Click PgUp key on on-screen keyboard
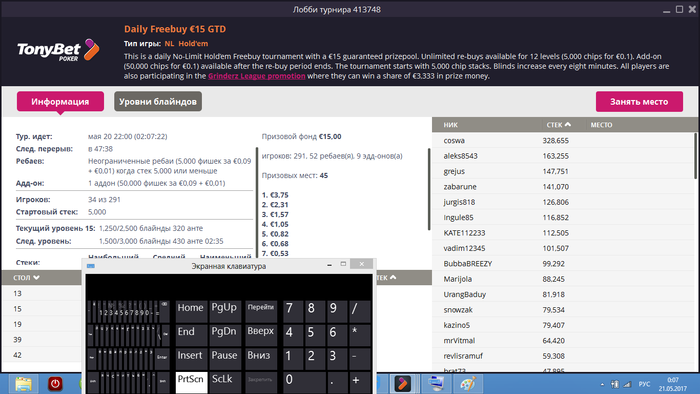Viewport: 700px width, 394px height. point(224,311)
